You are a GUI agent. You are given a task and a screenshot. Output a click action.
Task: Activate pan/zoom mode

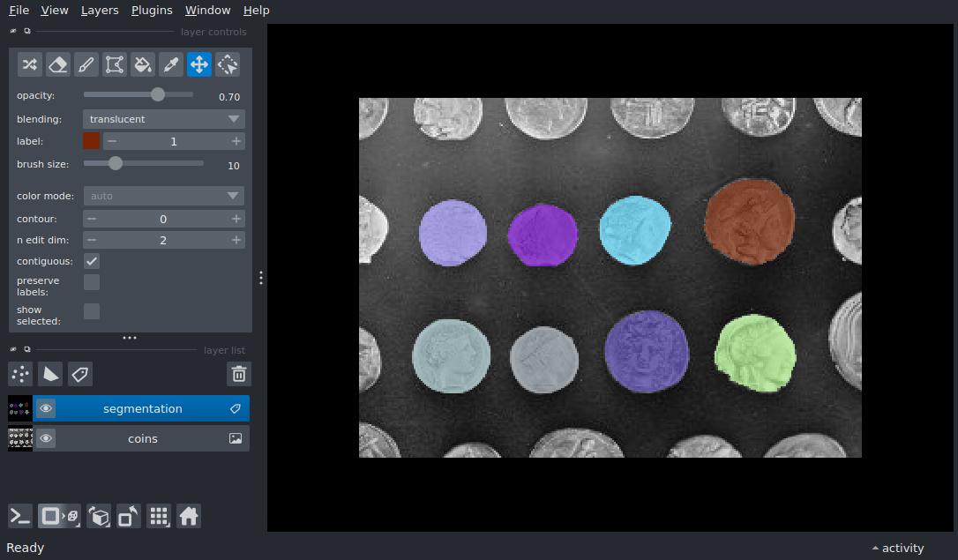click(x=199, y=64)
